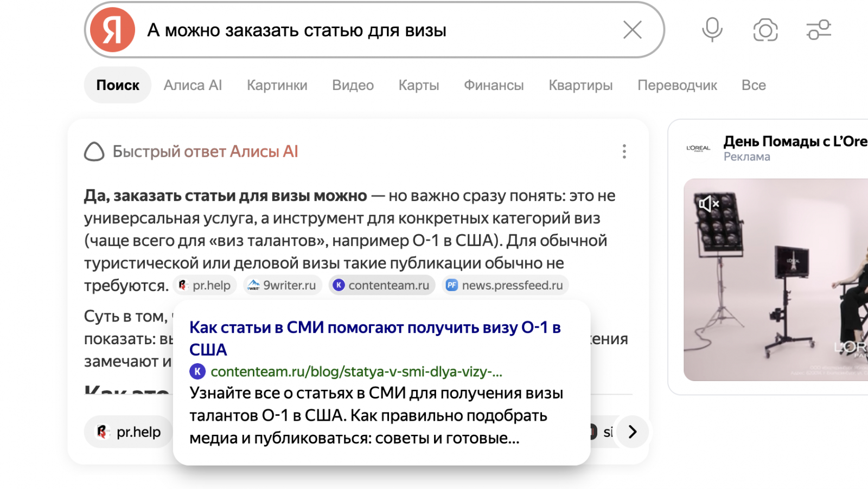Start voice search with microphone icon
Screen dimensions: 868x489
[x=712, y=30]
